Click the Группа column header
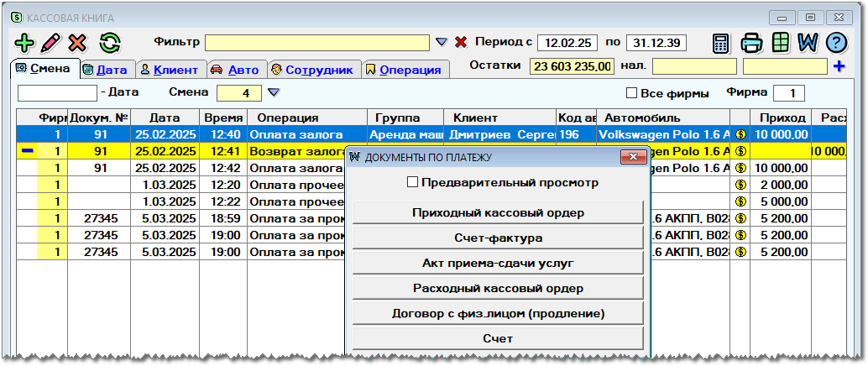This screenshot has height=366, width=868. (405, 118)
